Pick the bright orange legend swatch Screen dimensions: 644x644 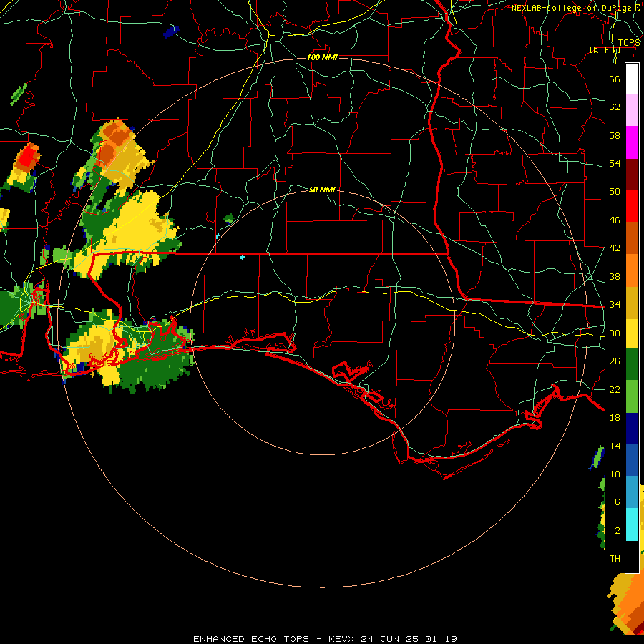coord(632,270)
